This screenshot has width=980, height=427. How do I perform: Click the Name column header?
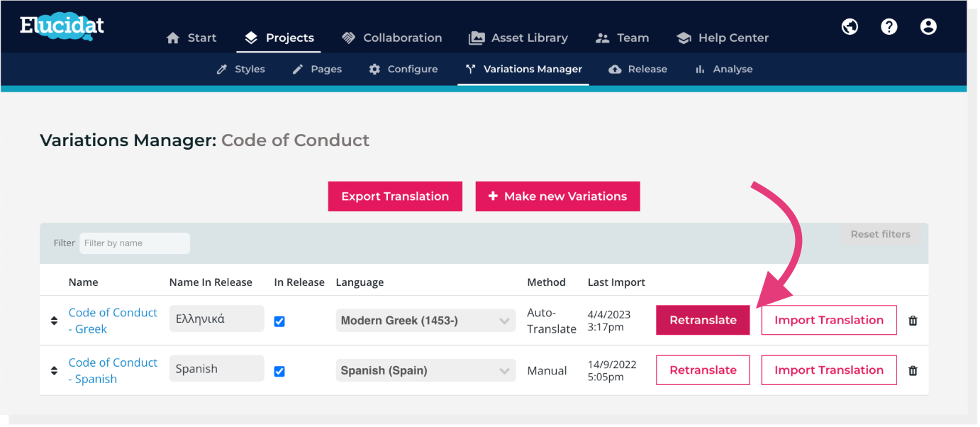[x=83, y=282]
